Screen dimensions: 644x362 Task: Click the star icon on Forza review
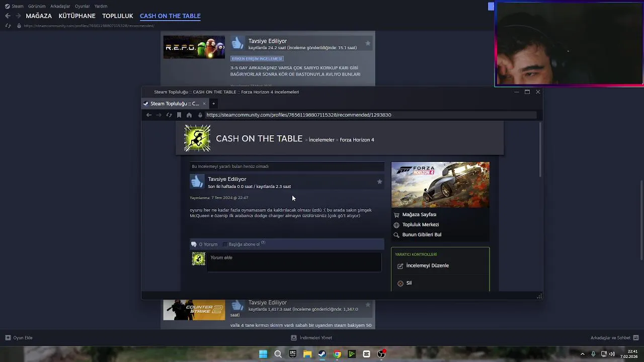point(379,182)
